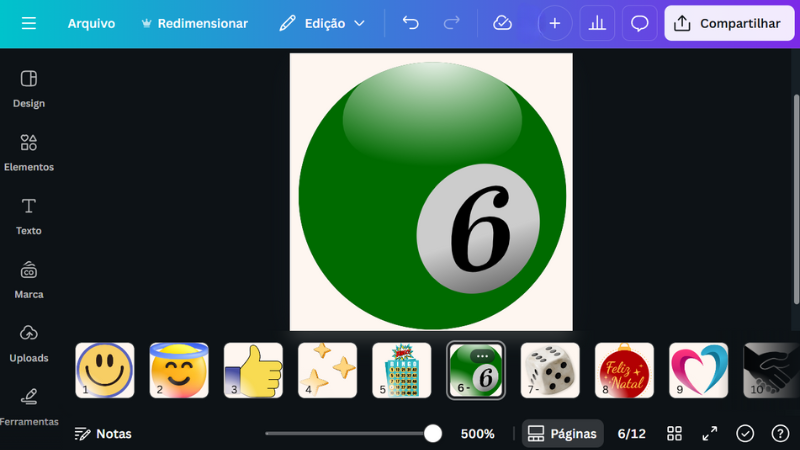Open the Marca brand panel

[29, 279]
